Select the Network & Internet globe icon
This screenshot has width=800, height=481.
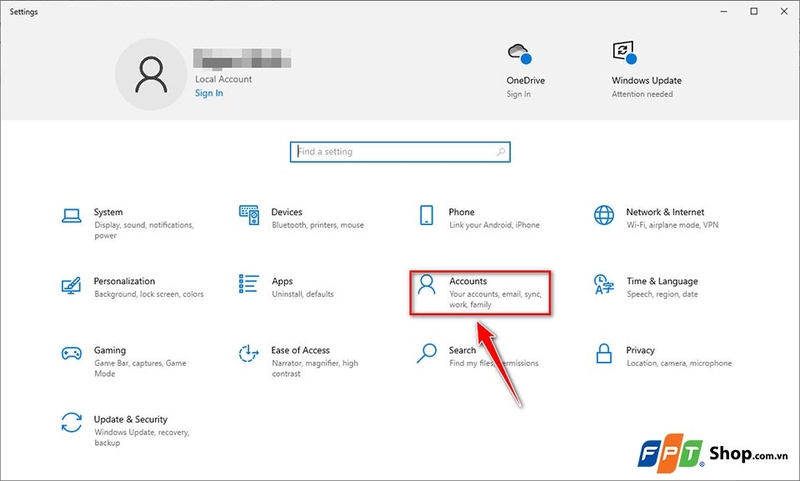(x=604, y=216)
